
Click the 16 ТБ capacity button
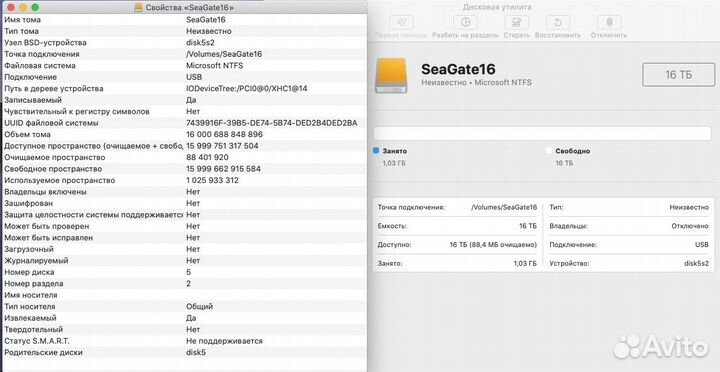(678, 75)
